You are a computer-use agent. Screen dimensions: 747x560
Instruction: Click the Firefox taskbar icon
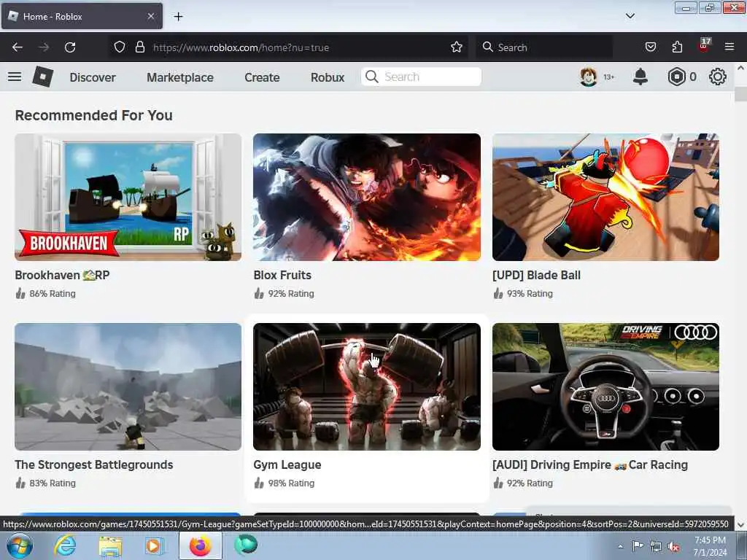(200, 545)
